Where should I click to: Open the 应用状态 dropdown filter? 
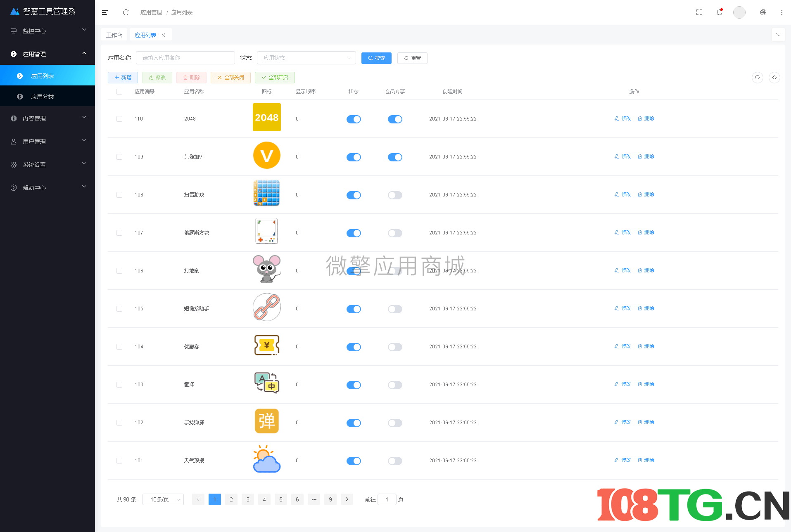tap(306, 58)
